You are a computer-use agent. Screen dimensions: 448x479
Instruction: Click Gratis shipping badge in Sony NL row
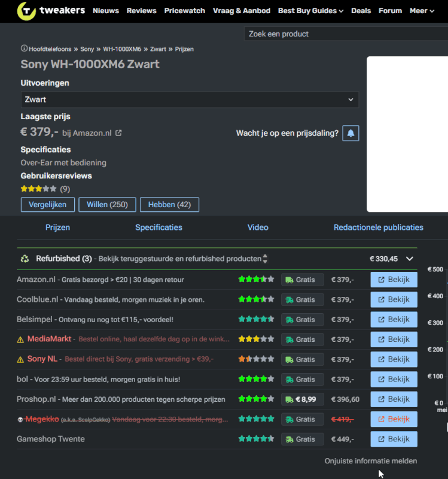point(303,360)
